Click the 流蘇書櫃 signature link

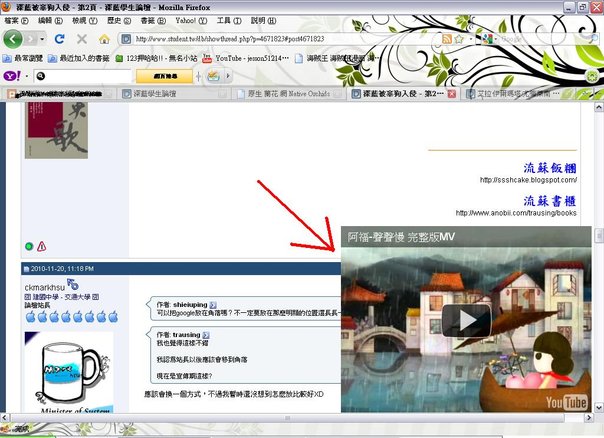[x=550, y=201]
